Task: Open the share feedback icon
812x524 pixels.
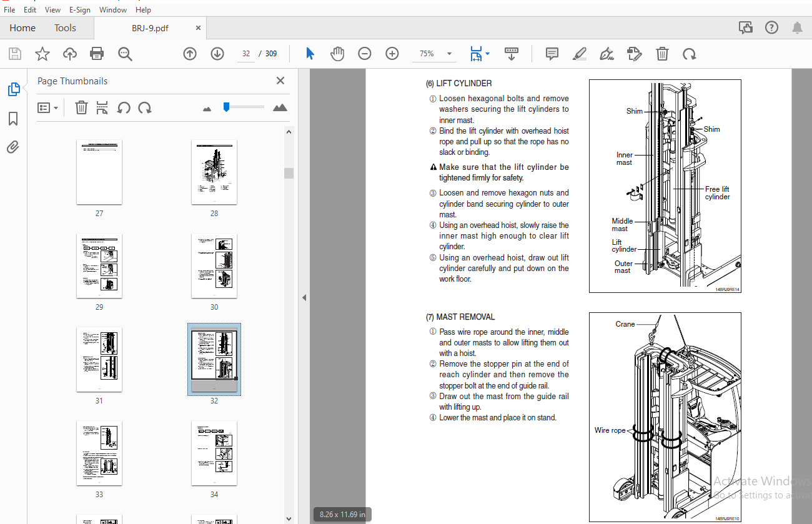Action: pyautogui.click(x=745, y=27)
